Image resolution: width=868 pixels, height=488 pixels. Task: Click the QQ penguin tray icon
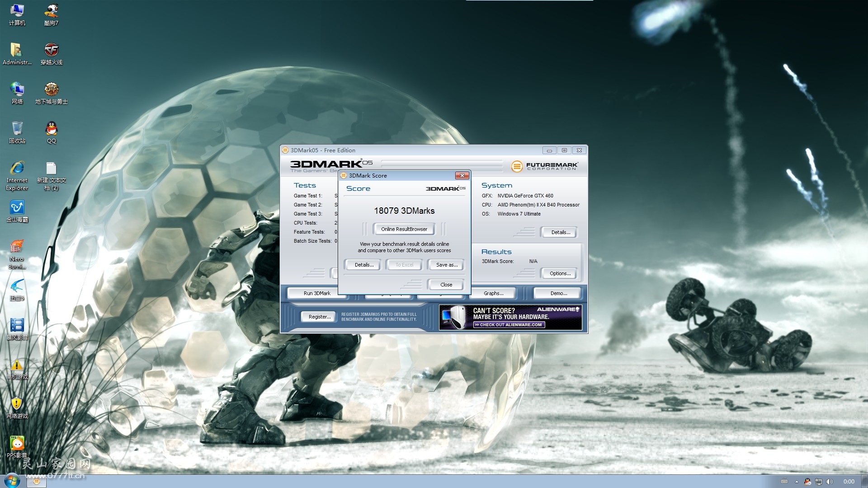[x=807, y=482]
